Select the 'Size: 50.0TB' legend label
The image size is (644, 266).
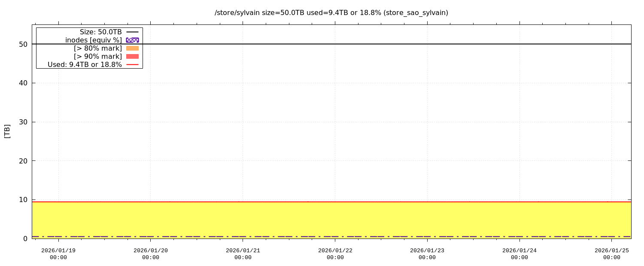pos(100,32)
